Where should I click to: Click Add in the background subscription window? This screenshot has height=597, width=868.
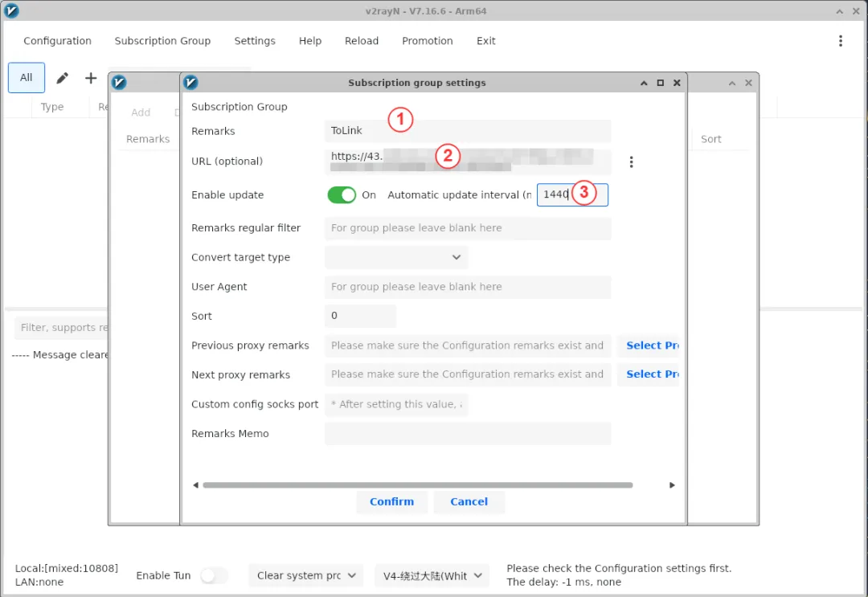141,112
